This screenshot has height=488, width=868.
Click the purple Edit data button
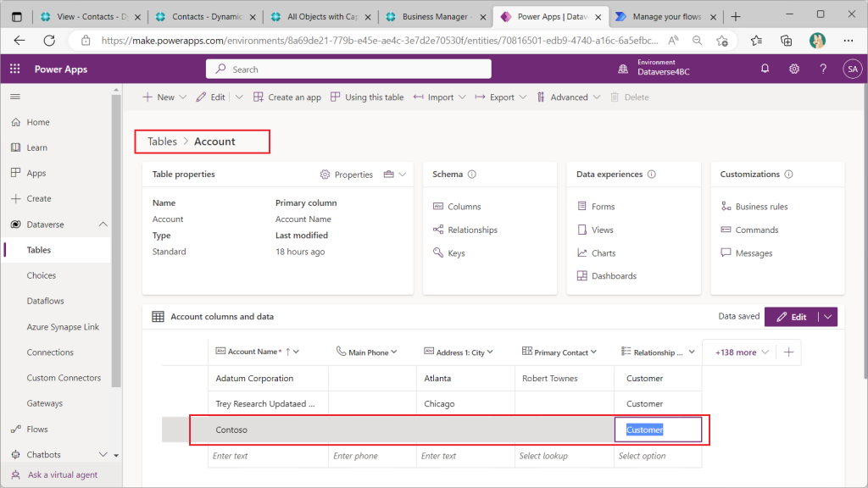point(792,317)
